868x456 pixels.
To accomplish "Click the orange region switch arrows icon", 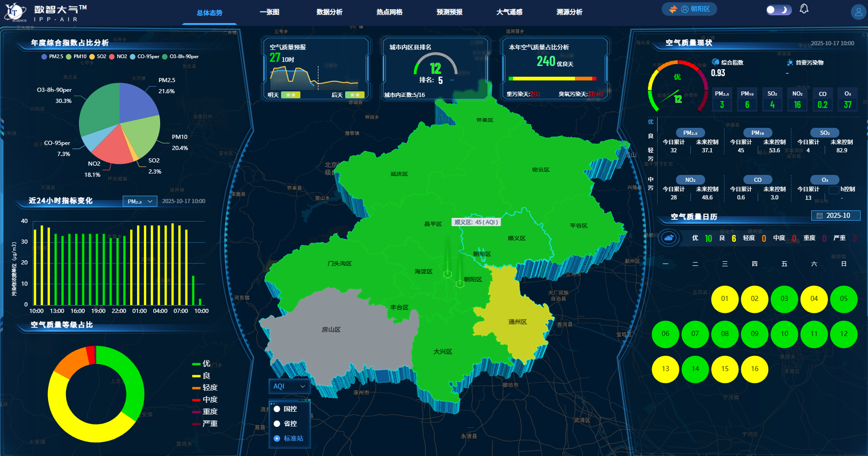I will (x=673, y=9).
